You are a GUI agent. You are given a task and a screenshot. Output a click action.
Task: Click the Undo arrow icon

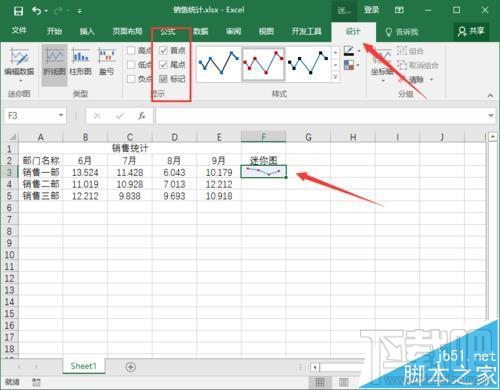36,11
